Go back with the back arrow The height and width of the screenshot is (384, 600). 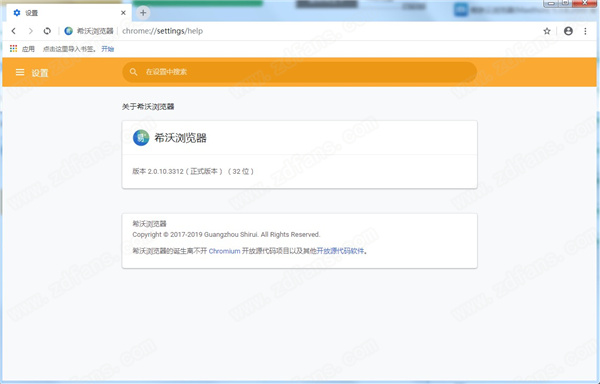[14, 31]
